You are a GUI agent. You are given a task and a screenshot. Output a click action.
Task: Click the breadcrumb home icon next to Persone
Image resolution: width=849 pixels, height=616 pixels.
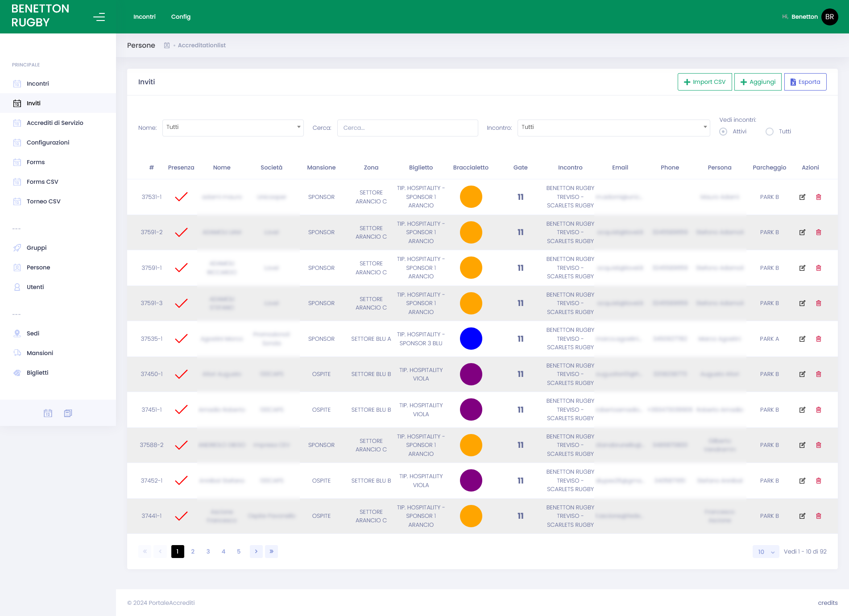[167, 45]
